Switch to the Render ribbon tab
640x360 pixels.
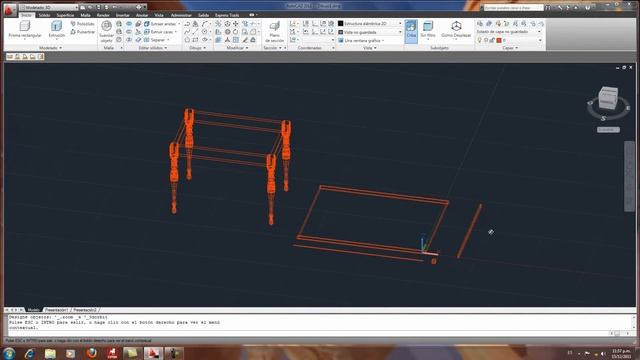103,15
